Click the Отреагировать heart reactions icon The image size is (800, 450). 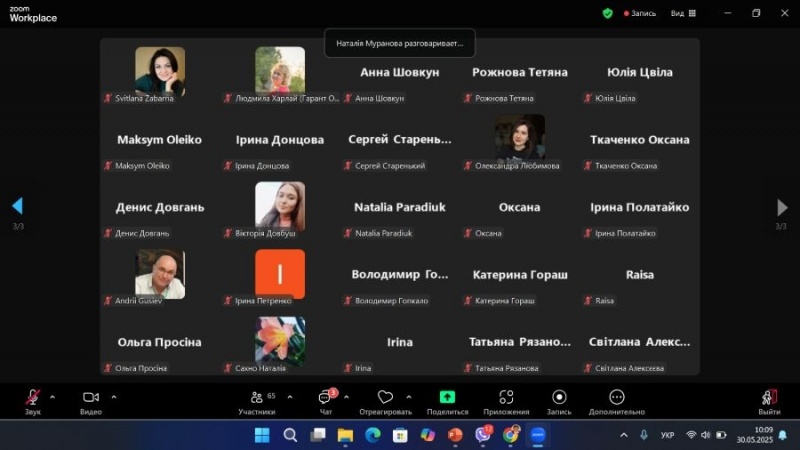385,398
